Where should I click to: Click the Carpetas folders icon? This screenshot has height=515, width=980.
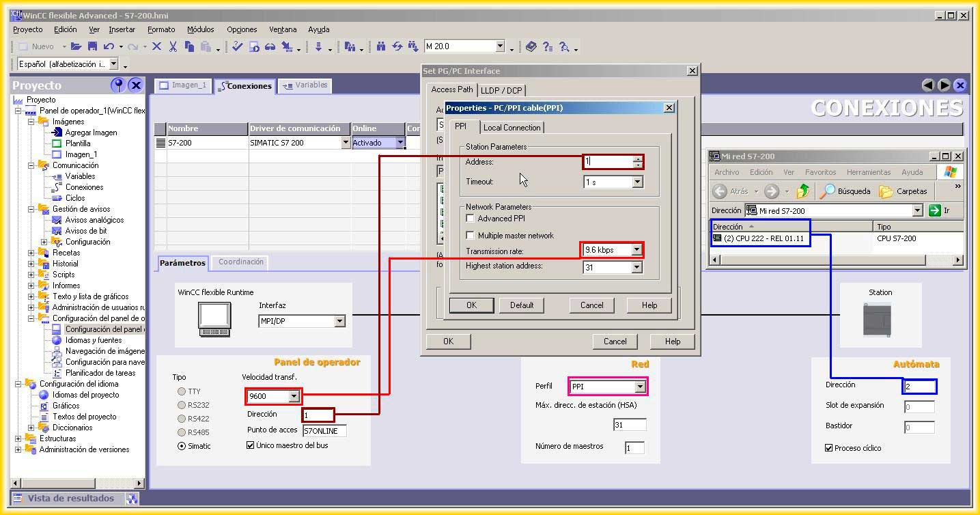tap(886, 191)
